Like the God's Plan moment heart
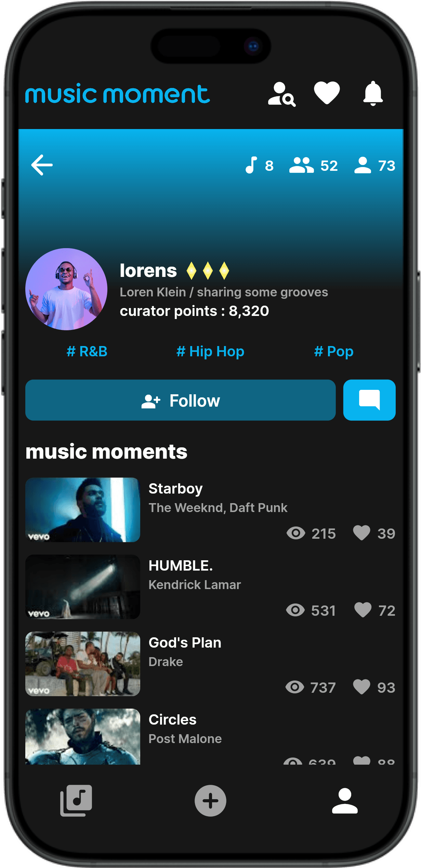 click(x=361, y=687)
